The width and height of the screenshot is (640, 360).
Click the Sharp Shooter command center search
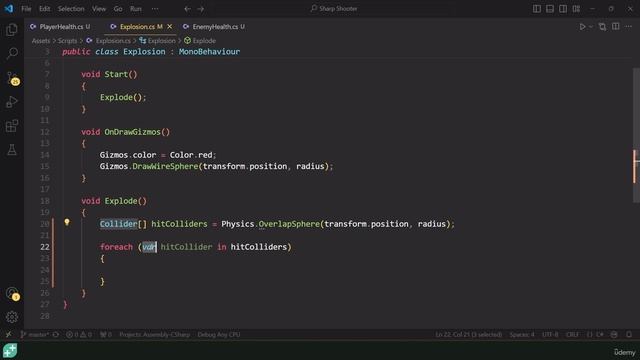point(334,9)
